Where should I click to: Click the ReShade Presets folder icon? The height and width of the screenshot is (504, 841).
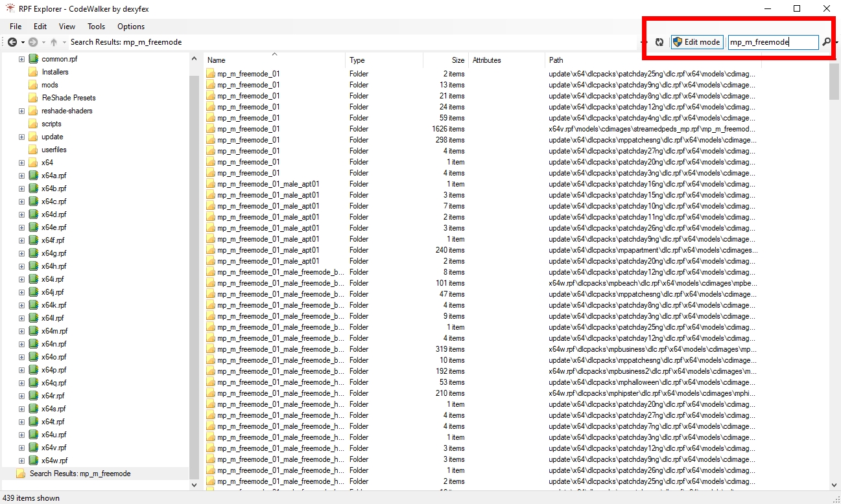[x=33, y=98]
